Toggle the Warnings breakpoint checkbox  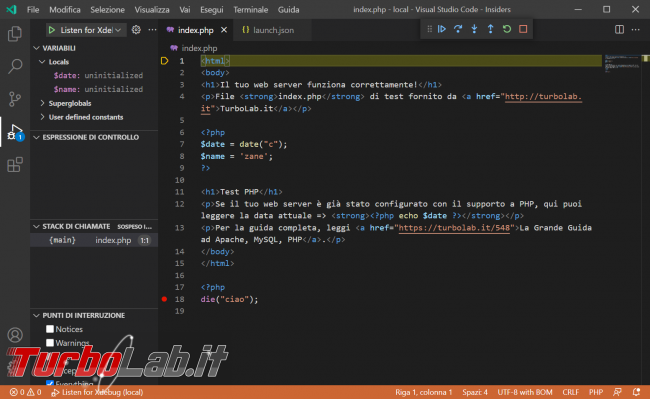tap(50, 343)
